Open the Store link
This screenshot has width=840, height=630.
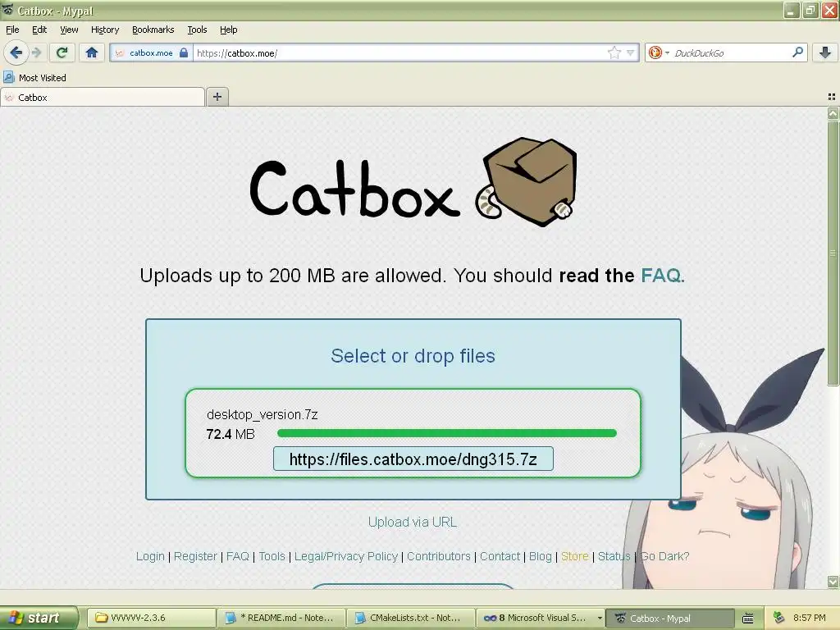(575, 556)
